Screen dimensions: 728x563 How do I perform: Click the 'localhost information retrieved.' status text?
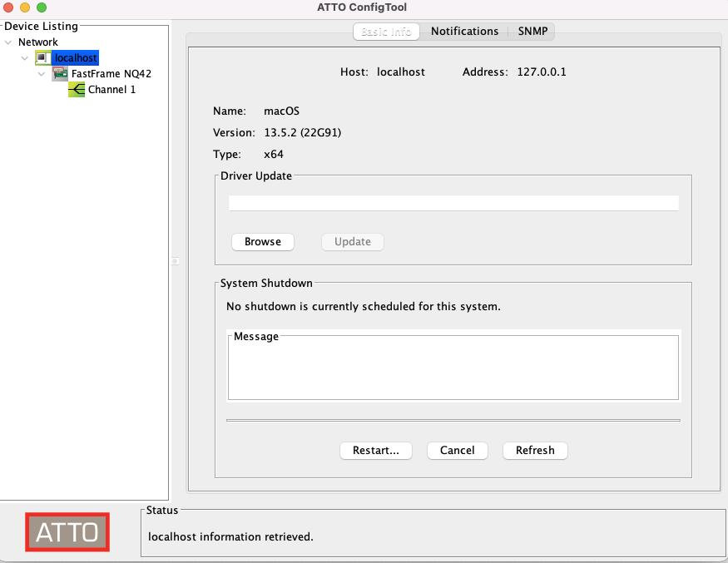[x=230, y=537]
